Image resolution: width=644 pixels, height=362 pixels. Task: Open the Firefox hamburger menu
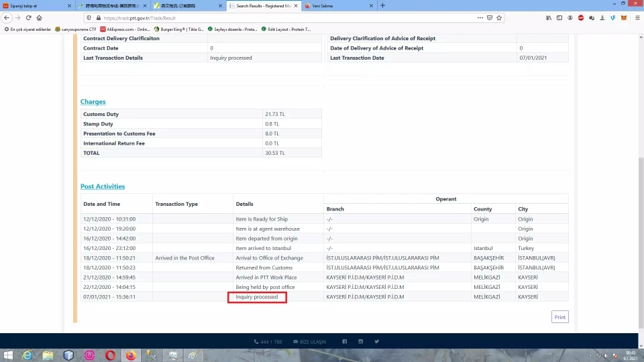637,17
